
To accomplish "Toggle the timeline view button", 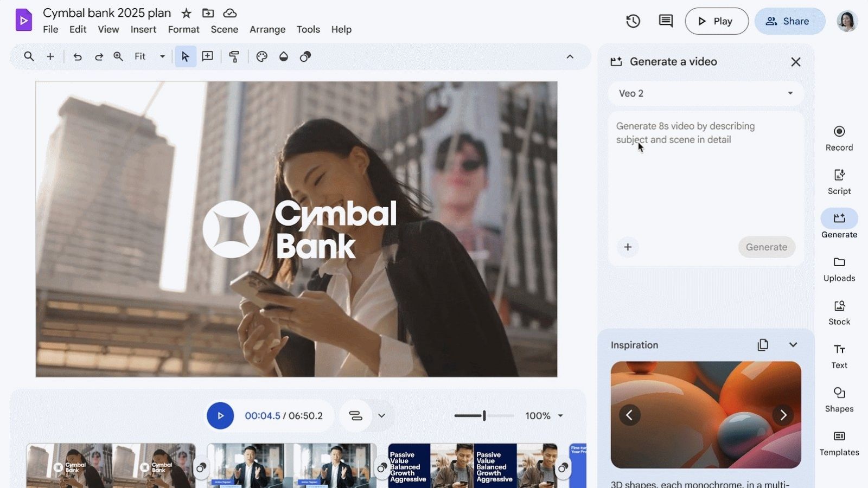I will pyautogui.click(x=355, y=416).
